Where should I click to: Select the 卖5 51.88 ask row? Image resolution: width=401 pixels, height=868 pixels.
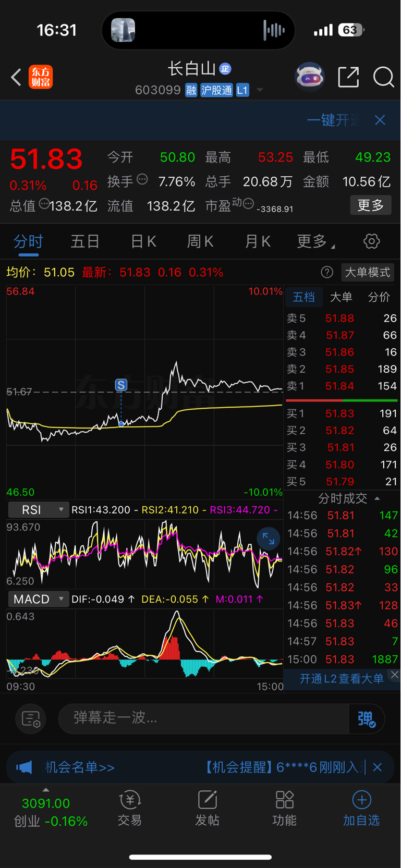(342, 318)
